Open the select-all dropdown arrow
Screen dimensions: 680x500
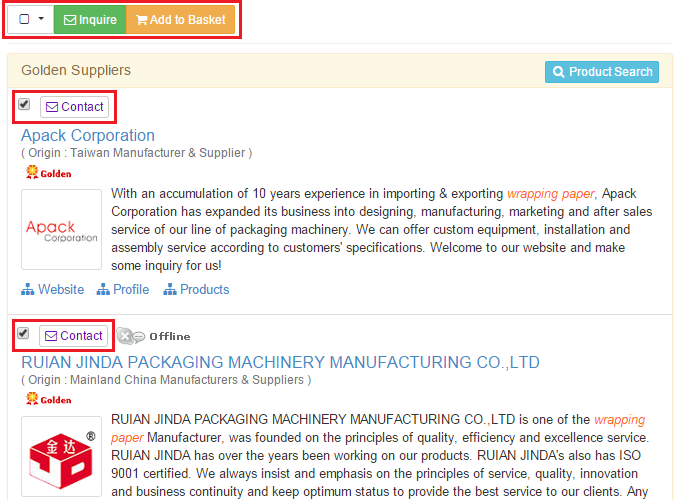[41, 19]
